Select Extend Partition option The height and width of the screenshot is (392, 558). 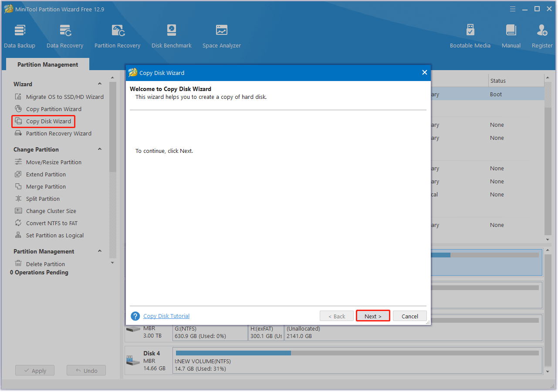click(x=46, y=174)
